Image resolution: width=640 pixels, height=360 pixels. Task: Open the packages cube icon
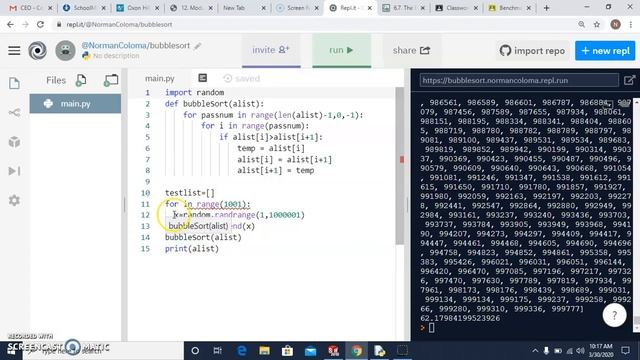point(14,142)
